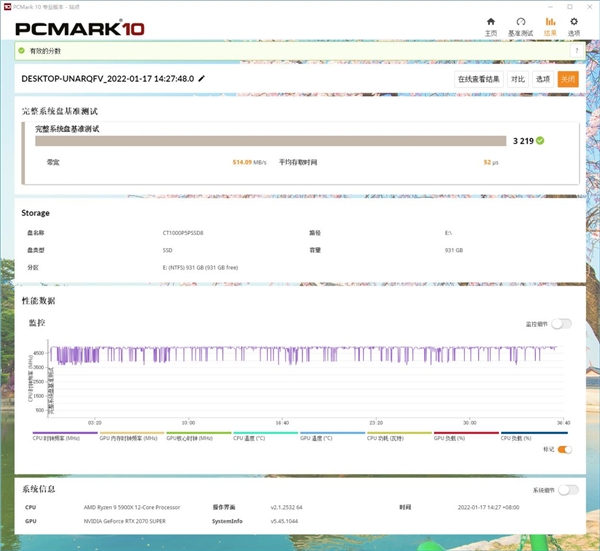Click the pencil icon to rename result
Screen dimensions: 600x551
click(202, 79)
